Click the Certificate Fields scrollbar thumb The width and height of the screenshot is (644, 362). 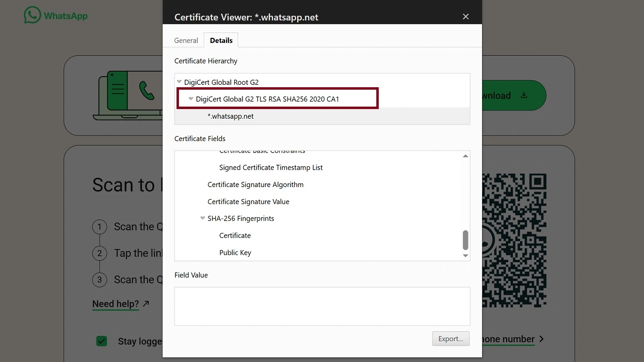tap(466, 240)
